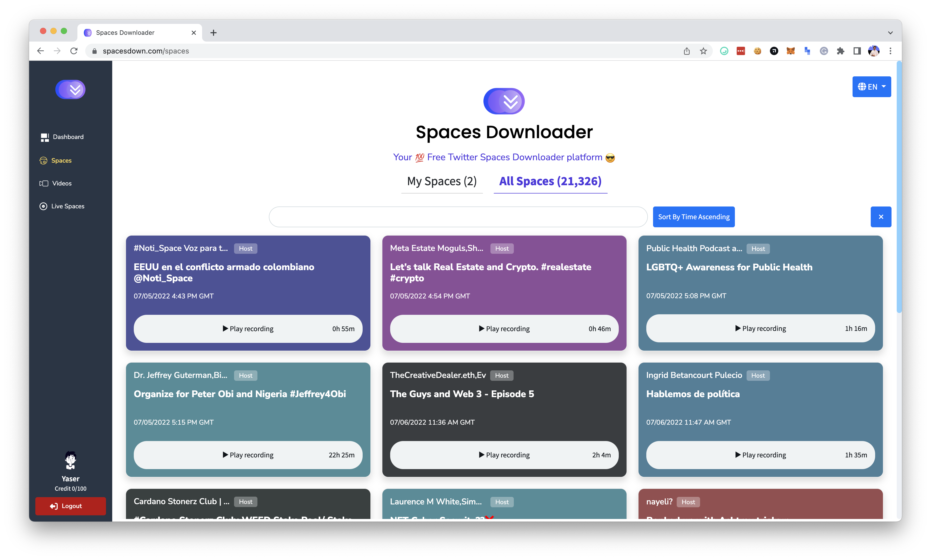Image resolution: width=931 pixels, height=560 pixels.
Task: Click Host badge on nayeli? card
Action: (688, 502)
